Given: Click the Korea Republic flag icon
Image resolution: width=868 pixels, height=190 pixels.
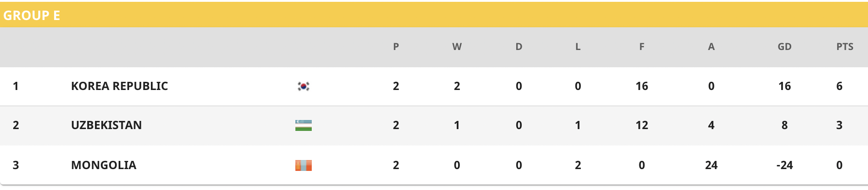Looking at the screenshot, I should [x=304, y=86].
